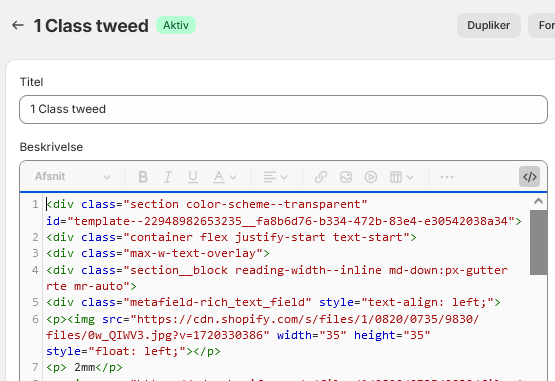
Task: Click the code editor scrollbar thumb
Action: (538, 242)
